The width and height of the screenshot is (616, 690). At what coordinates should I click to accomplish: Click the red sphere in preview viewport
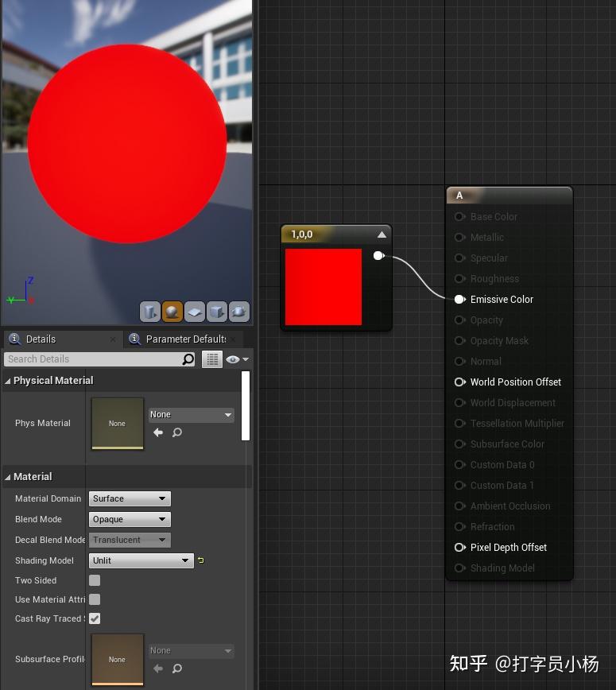pyautogui.click(x=127, y=143)
